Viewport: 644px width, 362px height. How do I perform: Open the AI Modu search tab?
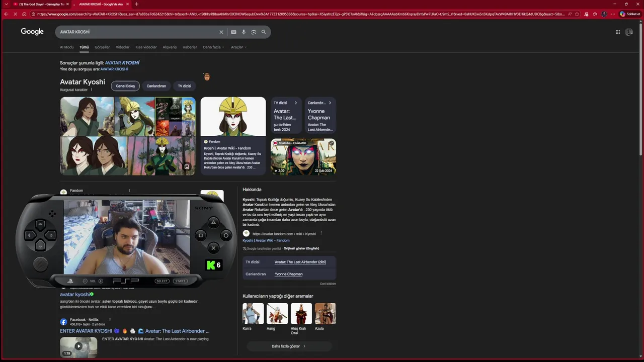point(67,47)
